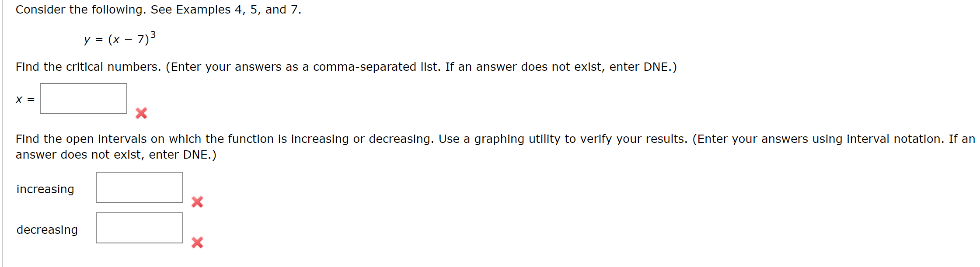The image size is (980, 267).
Task: Click the decreasing interval input box
Action: [139, 228]
